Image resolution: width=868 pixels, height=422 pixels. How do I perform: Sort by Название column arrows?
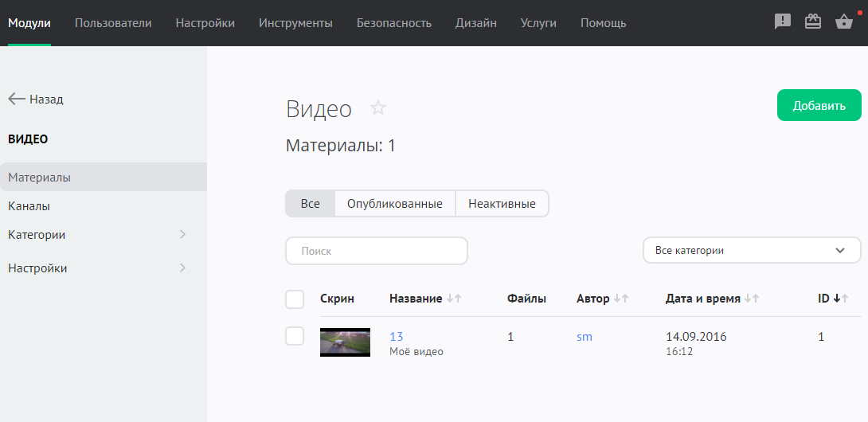(x=454, y=299)
